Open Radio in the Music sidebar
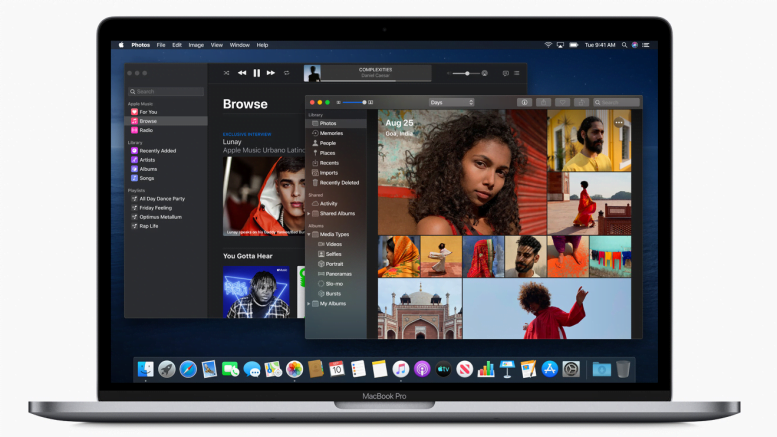Screen dimensions: 777x437 point(146,130)
